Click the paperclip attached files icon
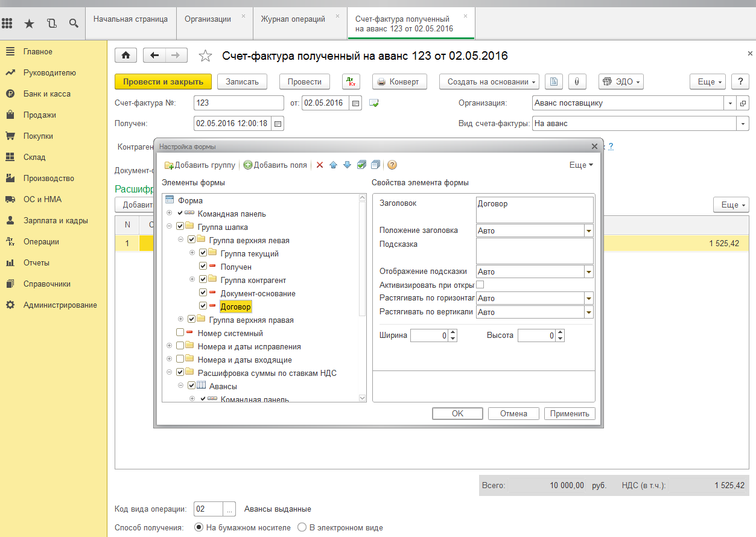This screenshot has height=537, width=756. [577, 81]
